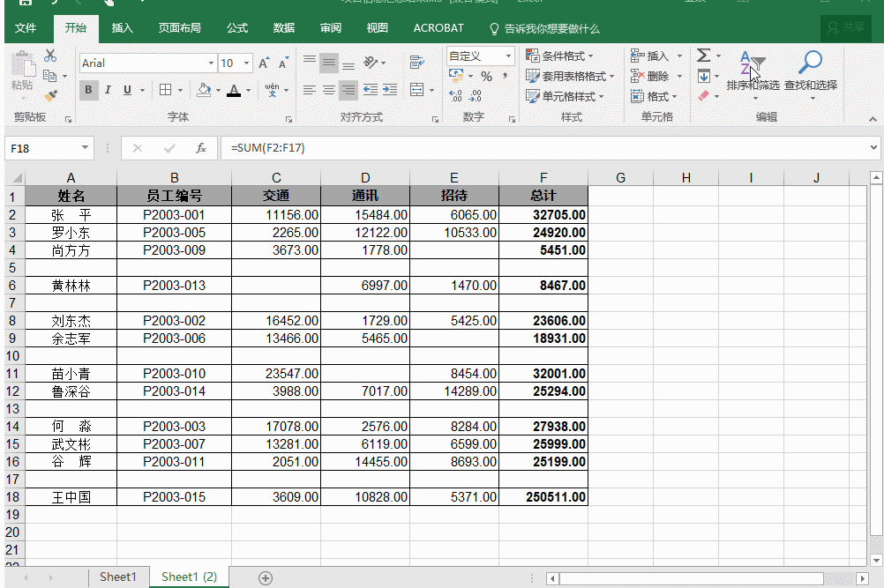Click the Borders icon
The image size is (884, 588).
click(x=165, y=90)
